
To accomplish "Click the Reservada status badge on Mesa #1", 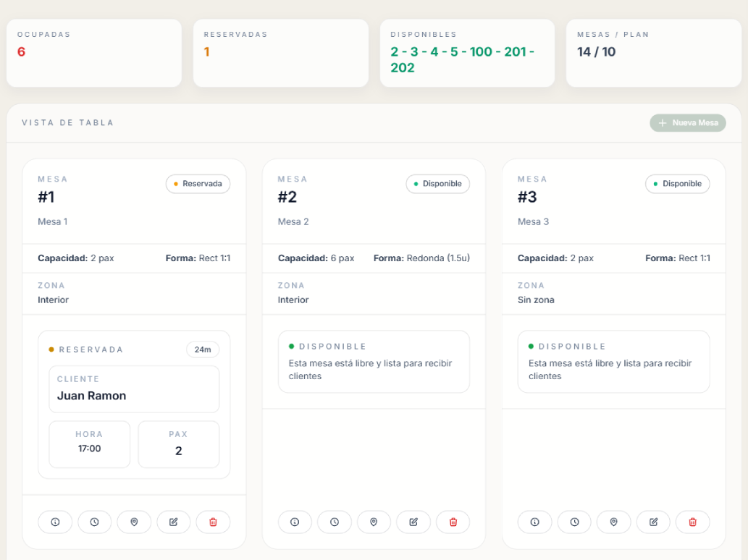I will tap(198, 184).
